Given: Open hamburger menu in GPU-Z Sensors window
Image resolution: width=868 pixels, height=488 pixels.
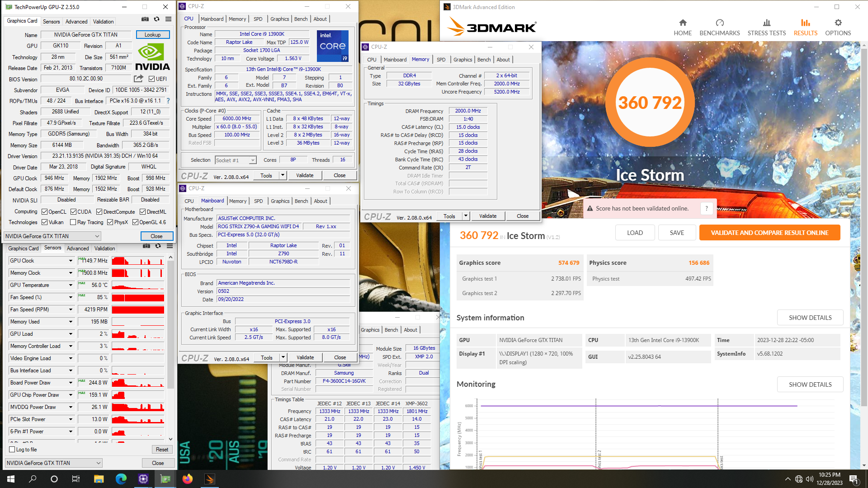Looking at the screenshot, I should [170, 246].
